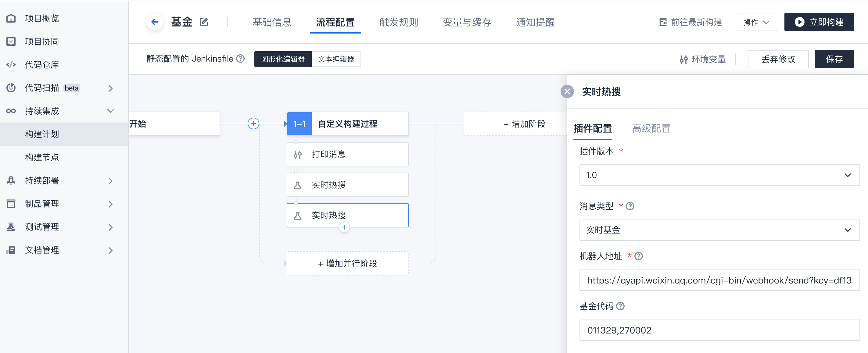Click help icon beside 静态配置的 Jenkinsfile
The width and height of the screenshot is (868, 353).
[x=240, y=59]
